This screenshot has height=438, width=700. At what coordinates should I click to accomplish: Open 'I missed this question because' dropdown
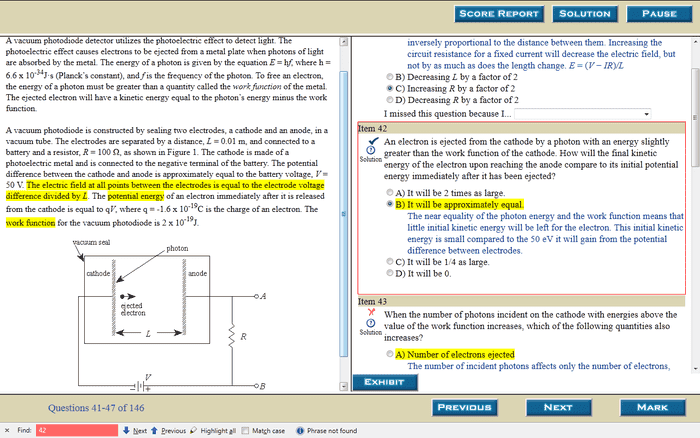click(583, 114)
